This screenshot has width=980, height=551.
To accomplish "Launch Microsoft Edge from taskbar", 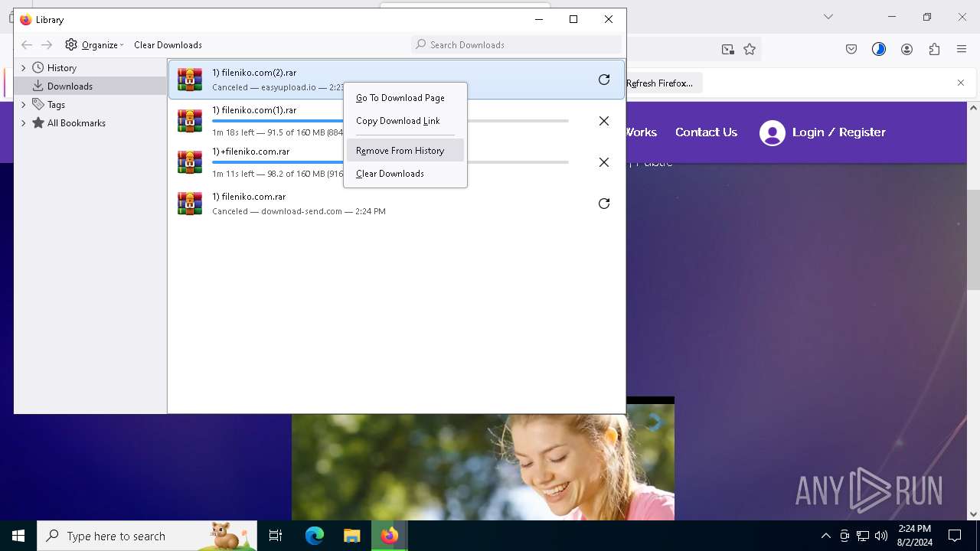I will [315, 536].
